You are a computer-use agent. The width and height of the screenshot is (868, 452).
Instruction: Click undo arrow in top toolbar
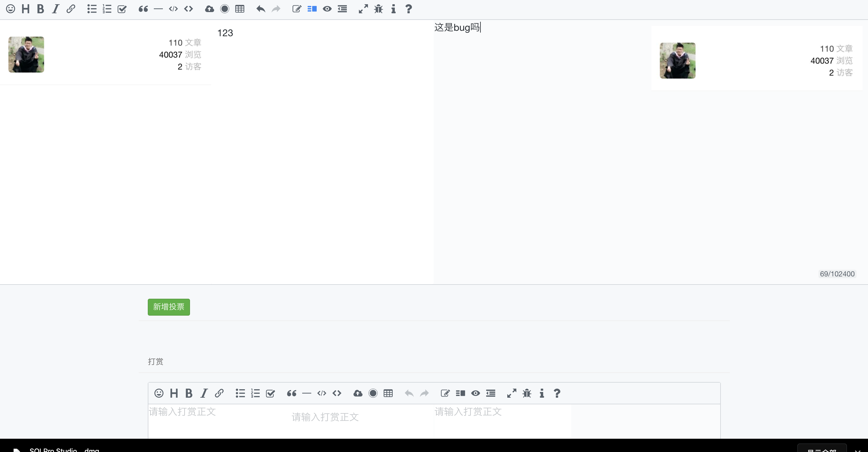click(x=261, y=9)
